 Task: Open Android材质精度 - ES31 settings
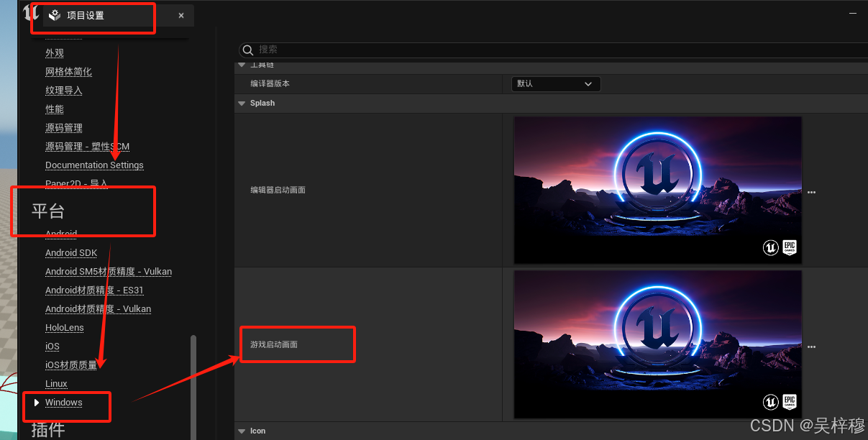(94, 290)
